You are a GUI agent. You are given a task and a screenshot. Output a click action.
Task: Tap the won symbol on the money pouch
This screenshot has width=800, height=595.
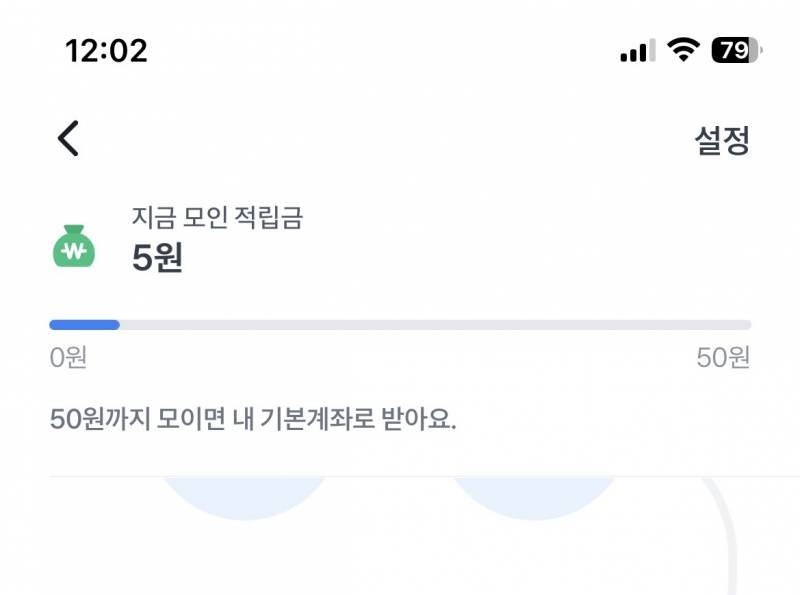pos(70,252)
